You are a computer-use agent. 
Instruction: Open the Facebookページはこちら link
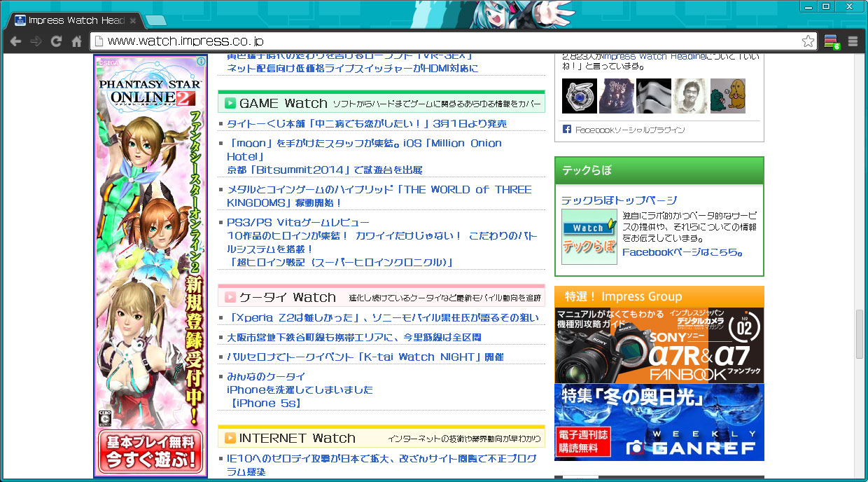click(682, 252)
